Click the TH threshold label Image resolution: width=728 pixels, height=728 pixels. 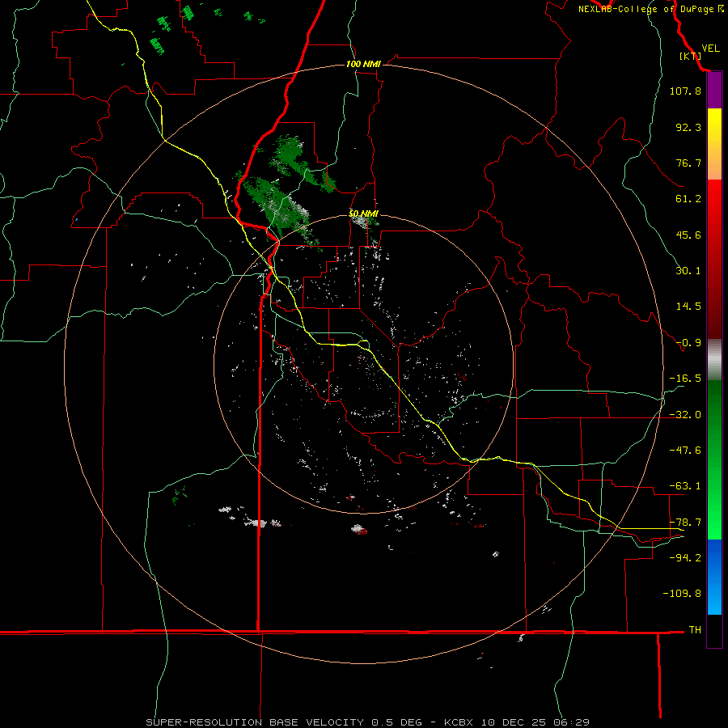[695, 630]
